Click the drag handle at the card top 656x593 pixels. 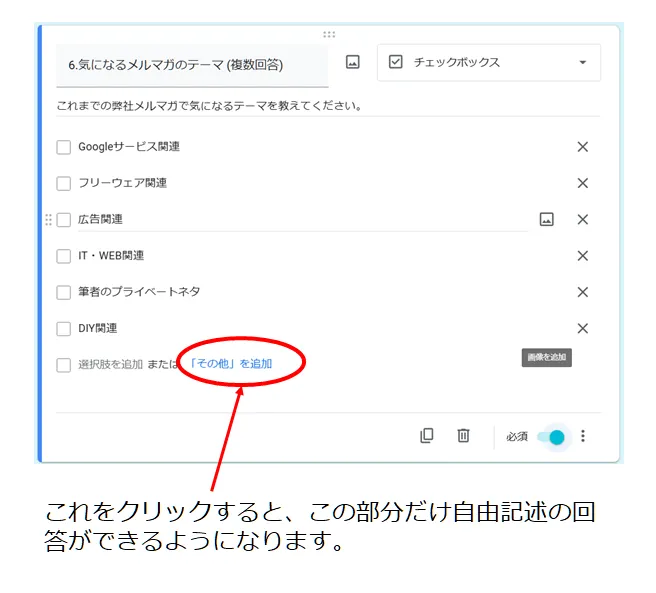(x=328, y=34)
